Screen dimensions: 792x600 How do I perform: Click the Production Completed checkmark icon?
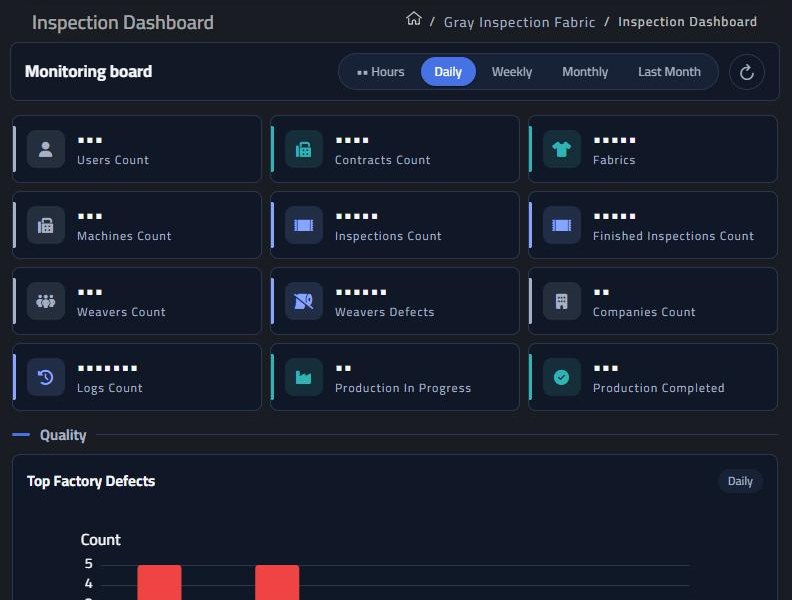[562, 377]
